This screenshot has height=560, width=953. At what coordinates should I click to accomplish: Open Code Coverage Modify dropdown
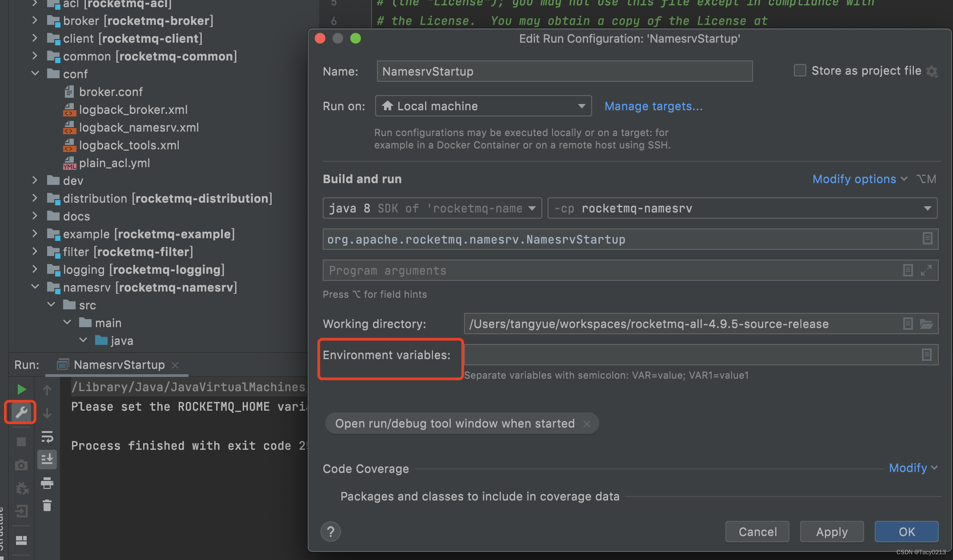913,468
